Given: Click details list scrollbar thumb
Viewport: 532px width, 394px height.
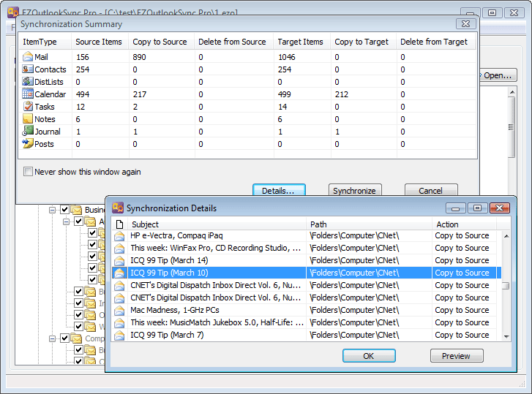Looking at the screenshot, I should pyautogui.click(x=506, y=286).
